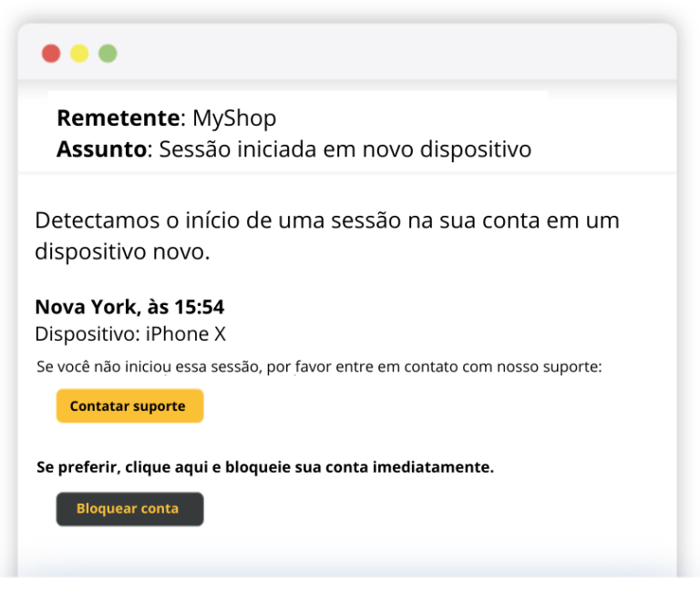Click the bold Assunto label
This screenshot has height=592, width=700.
[x=102, y=149]
